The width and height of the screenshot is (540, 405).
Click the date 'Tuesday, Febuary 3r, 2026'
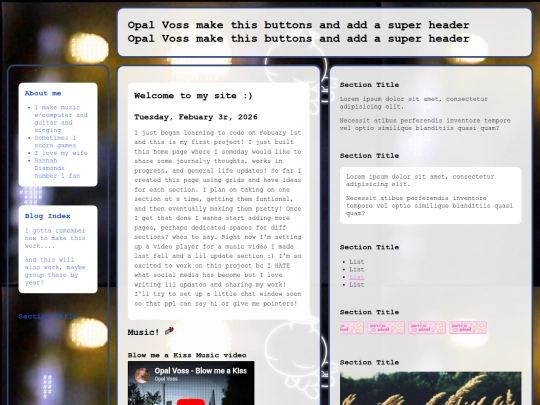(196, 117)
